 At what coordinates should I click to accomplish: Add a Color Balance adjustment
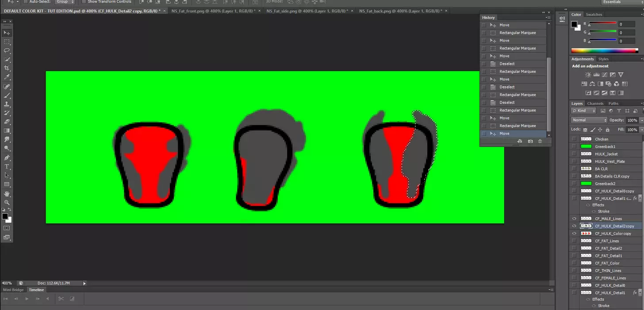point(592,84)
